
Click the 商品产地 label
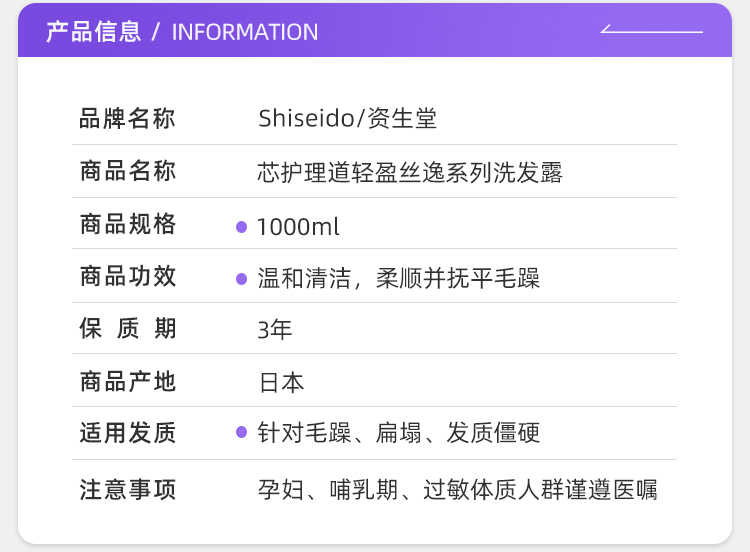click(x=127, y=381)
